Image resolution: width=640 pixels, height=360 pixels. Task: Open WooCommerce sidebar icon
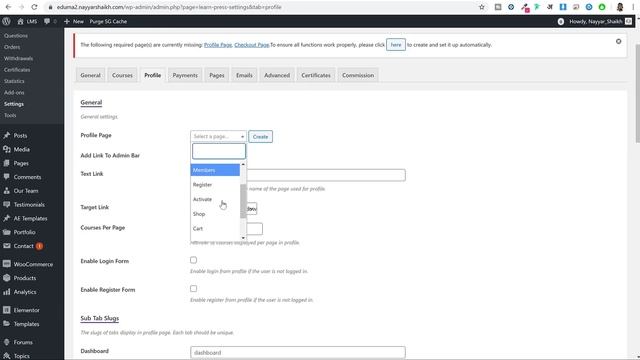click(x=7, y=264)
